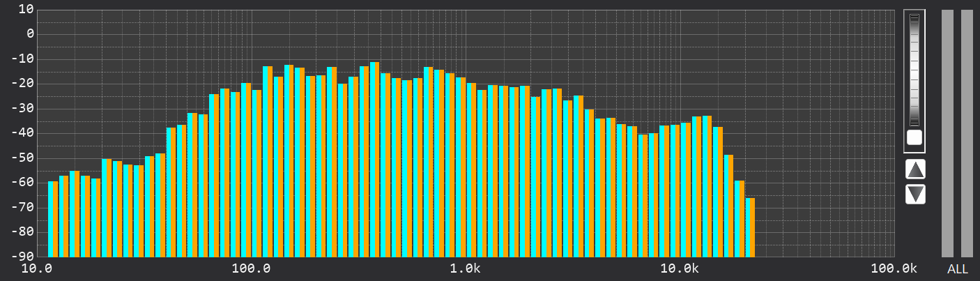Select the right gray level meter bar
Viewport: 980px width, 281px height.
(967, 133)
